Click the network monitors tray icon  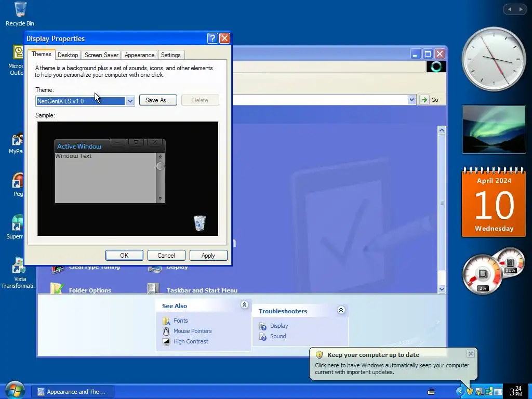coord(488,392)
